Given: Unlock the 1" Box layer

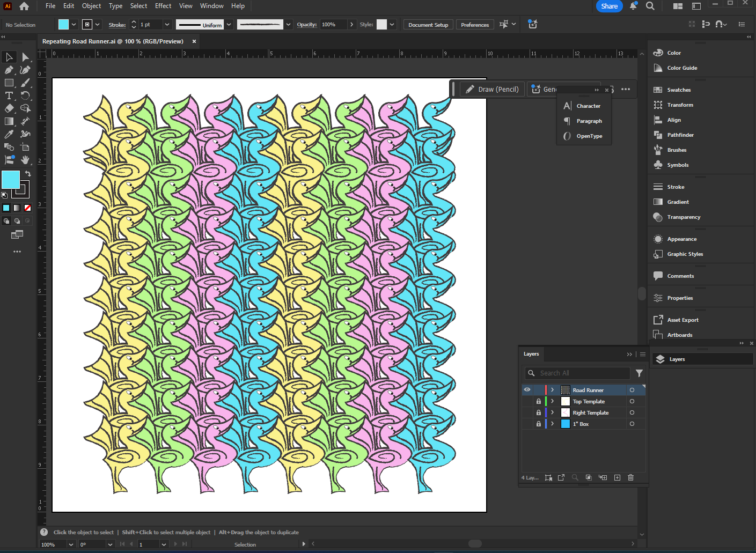Looking at the screenshot, I should click(x=539, y=424).
